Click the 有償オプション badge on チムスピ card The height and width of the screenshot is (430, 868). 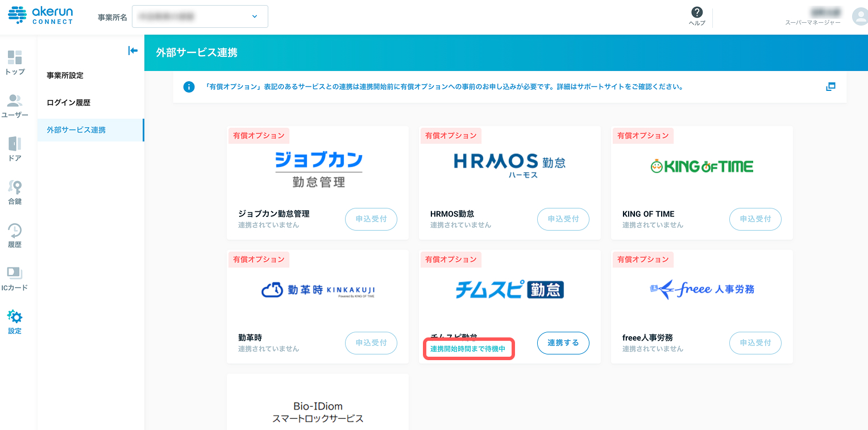tap(451, 260)
